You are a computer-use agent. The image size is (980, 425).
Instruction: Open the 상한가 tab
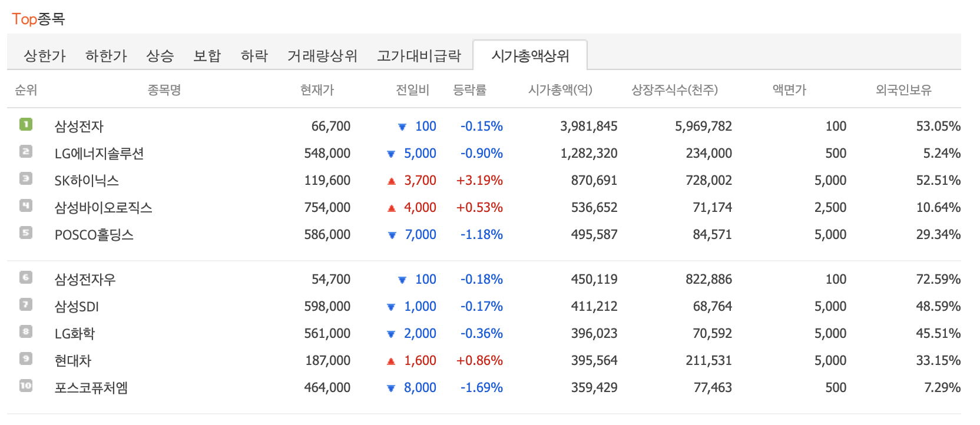pos(45,56)
